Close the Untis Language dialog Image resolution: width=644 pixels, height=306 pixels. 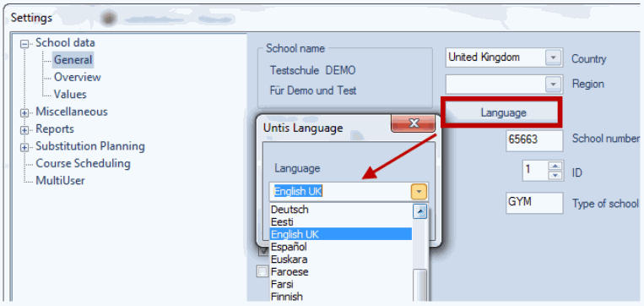413,123
